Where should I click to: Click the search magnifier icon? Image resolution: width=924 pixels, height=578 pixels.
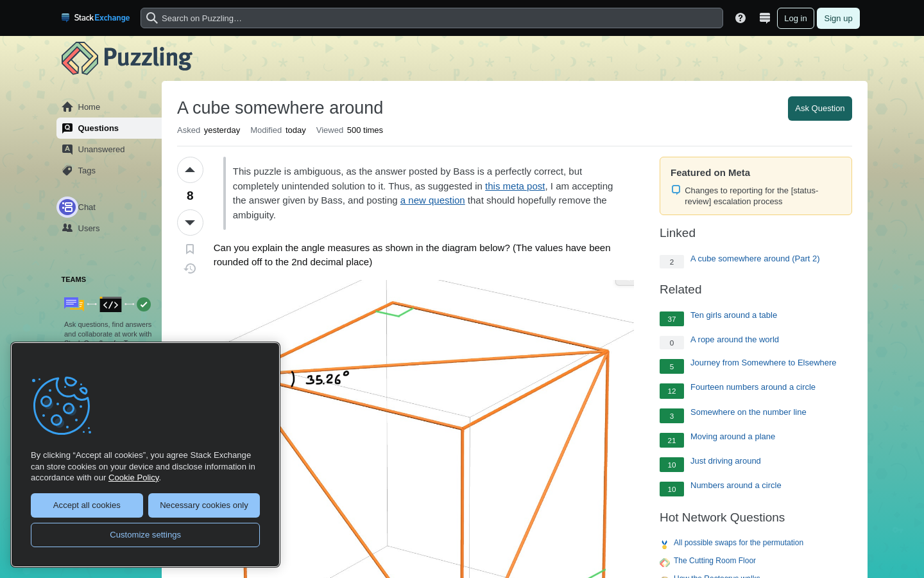point(152,18)
